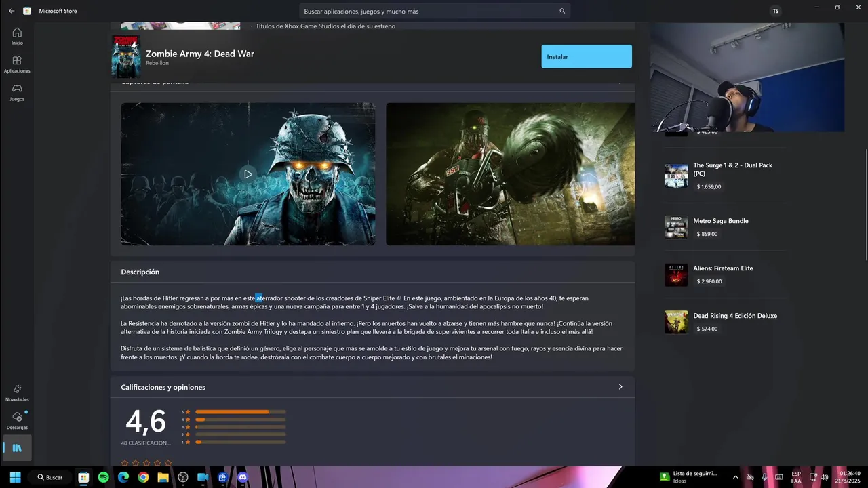Go back using the arrow in Microsoft Store
The image size is (868, 488).
(x=12, y=11)
